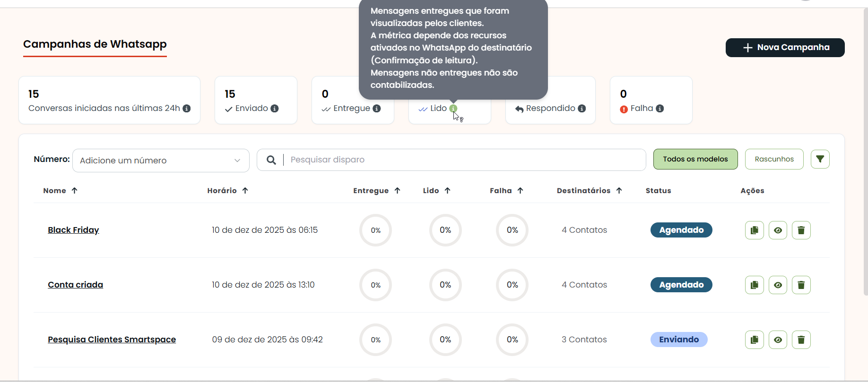The image size is (868, 382).
Task: Delete the Black Friday campaign
Action: click(801, 230)
